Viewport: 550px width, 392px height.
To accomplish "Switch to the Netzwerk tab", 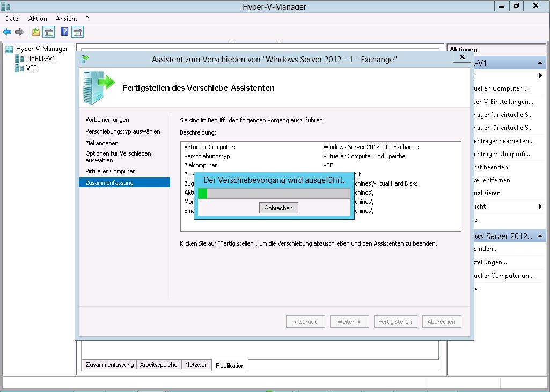I will pyautogui.click(x=197, y=365).
